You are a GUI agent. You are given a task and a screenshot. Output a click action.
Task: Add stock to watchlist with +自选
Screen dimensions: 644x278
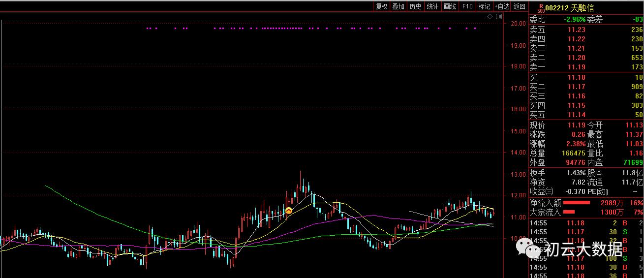[502, 6]
